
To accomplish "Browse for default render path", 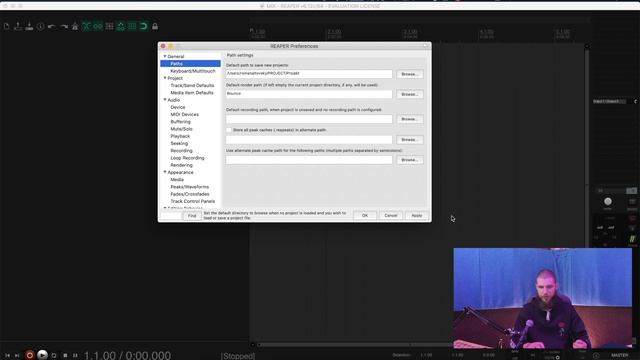I will (409, 94).
